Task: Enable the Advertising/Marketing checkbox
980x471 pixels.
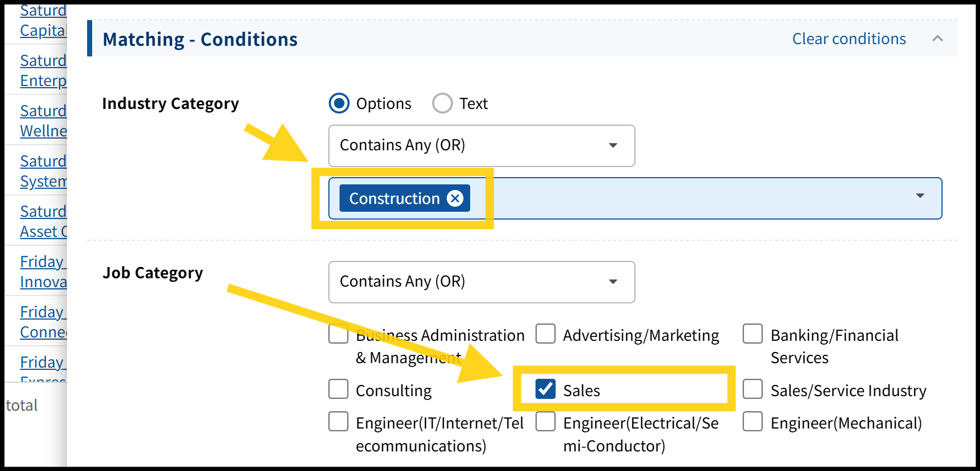Action: [x=546, y=334]
